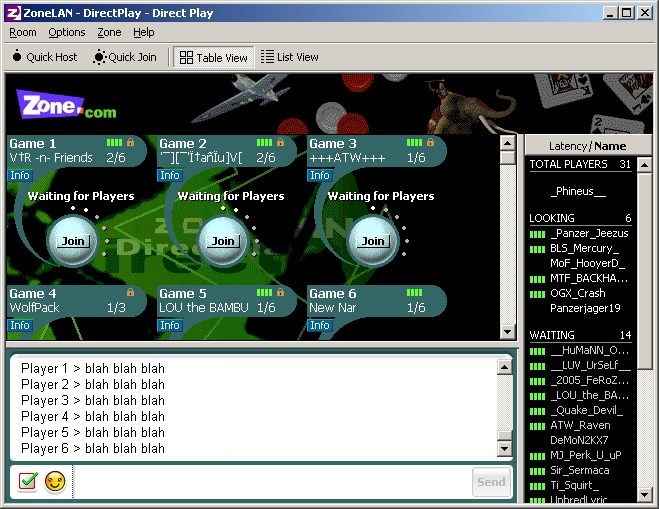Select player Sir_Sermaca
Screen dimensions: 659x509
pos(580,470)
